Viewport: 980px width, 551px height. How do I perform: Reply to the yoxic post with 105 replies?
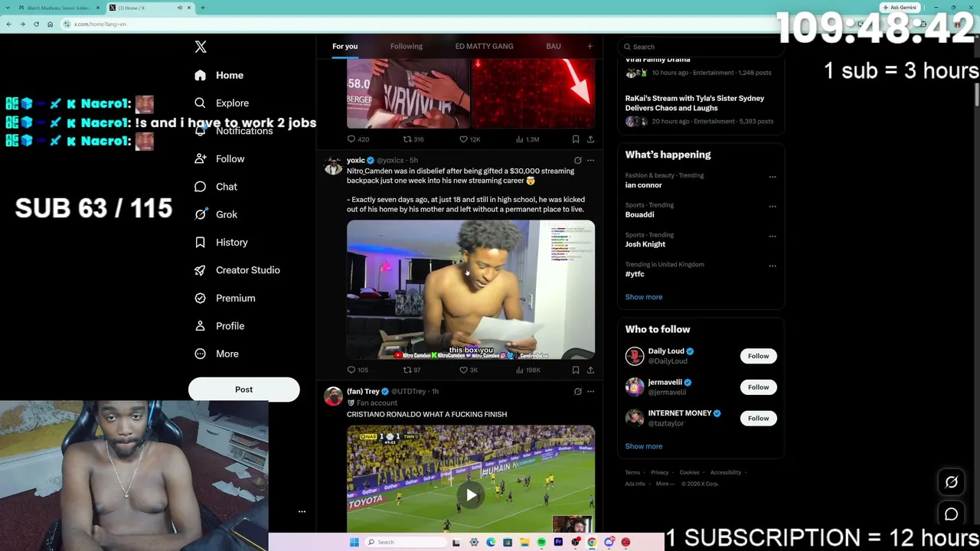click(x=358, y=370)
